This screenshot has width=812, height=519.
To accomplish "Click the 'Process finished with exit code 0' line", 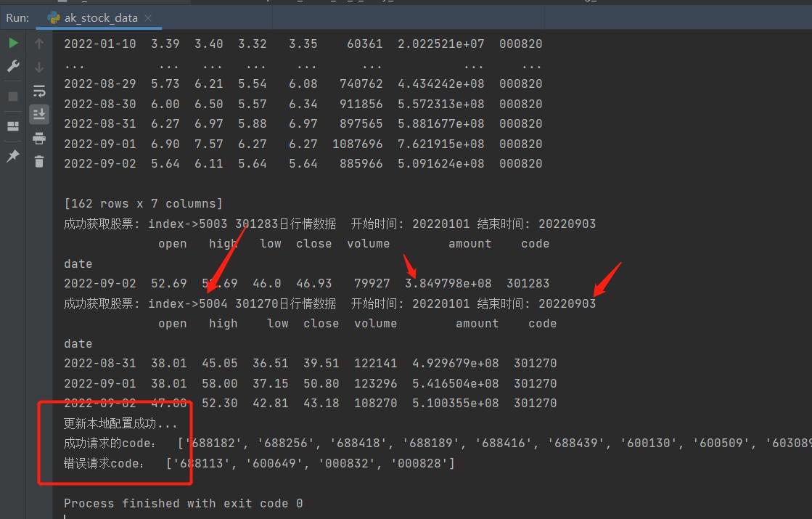I will tap(183, 503).
